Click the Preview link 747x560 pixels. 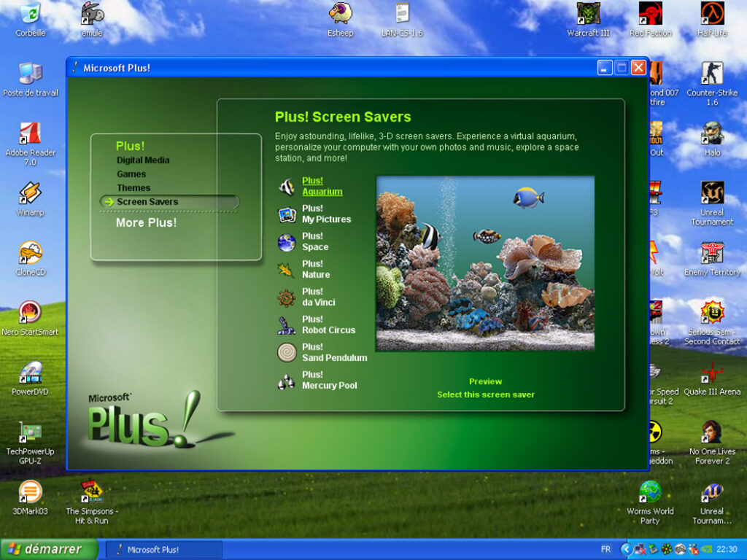(x=485, y=381)
